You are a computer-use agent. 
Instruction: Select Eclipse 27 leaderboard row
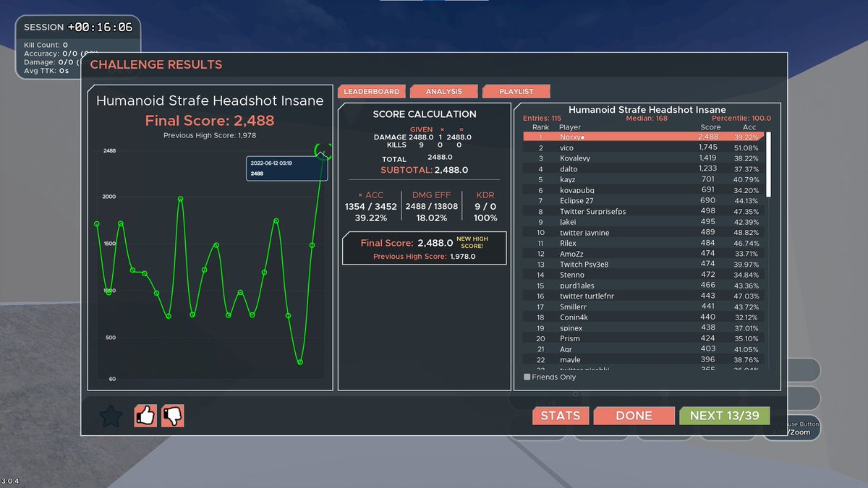tap(643, 200)
